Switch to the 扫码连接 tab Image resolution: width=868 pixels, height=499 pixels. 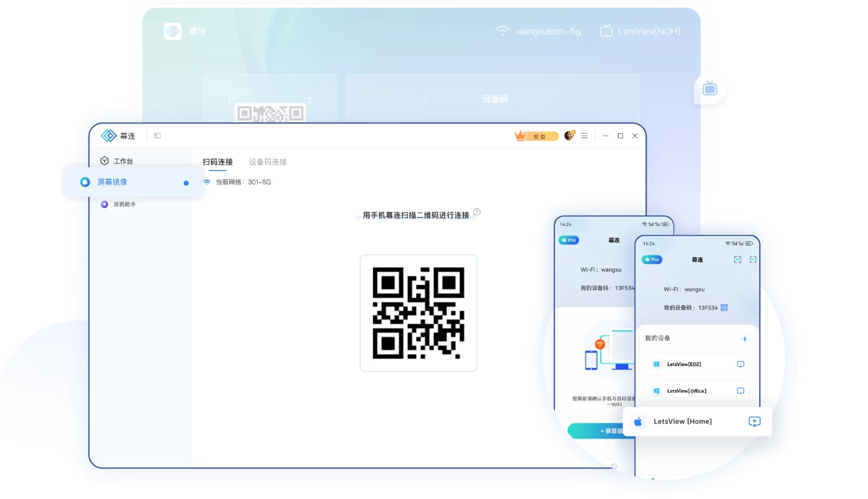click(x=218, y=162)
